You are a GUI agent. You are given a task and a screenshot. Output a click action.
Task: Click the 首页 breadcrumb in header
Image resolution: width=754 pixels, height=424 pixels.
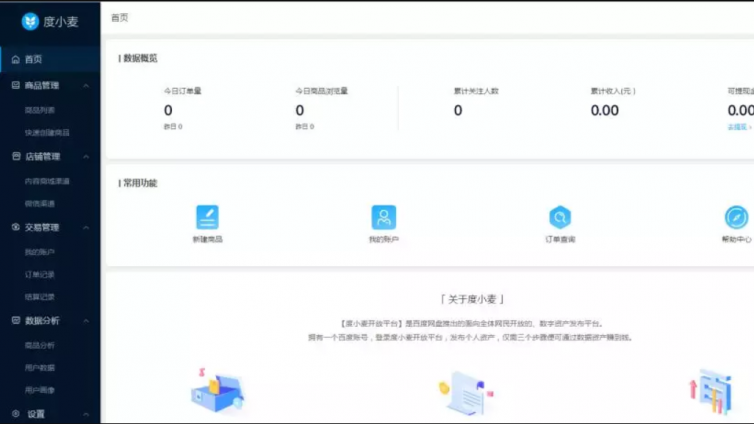pyautogui.click(x=120, y=18)
